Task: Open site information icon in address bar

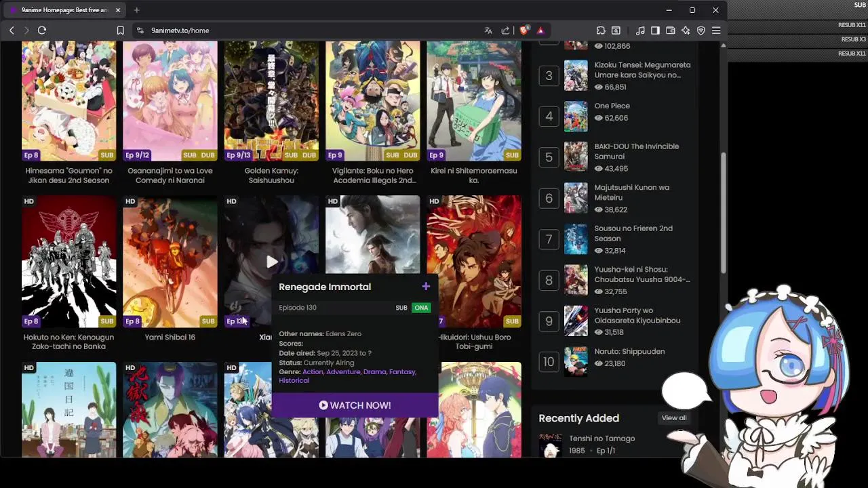Action: click(140, 30)
